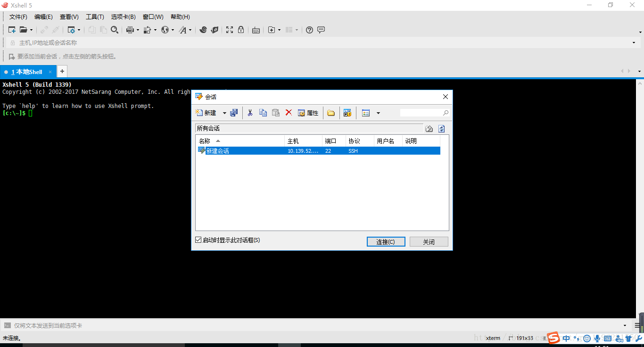Expand the address bar history dropdown
This screenshot has width=644, height=347.
click(x=634, y=43)
